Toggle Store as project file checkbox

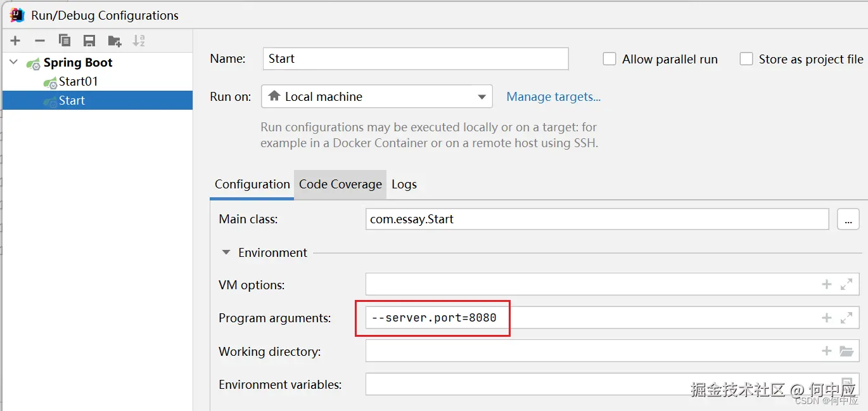pyautogui.click(x=747, y=59)
